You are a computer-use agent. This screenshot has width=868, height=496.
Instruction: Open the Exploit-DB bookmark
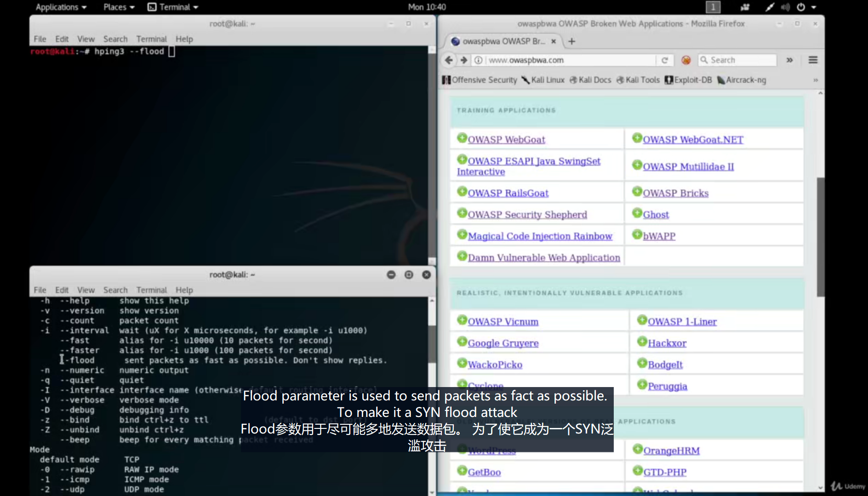click(688, 80)
